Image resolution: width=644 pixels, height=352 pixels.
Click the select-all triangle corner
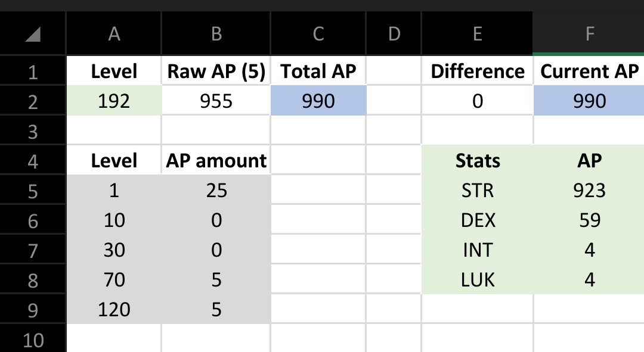coord(33,35)
